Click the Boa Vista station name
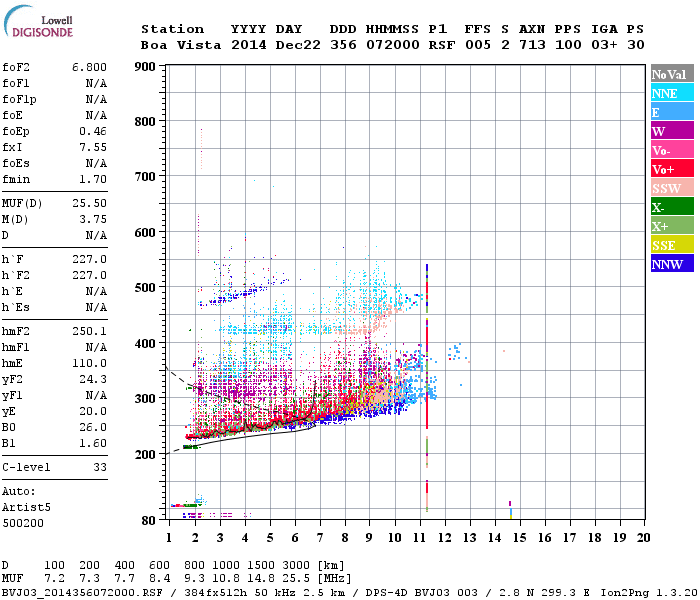 [181, 45]
